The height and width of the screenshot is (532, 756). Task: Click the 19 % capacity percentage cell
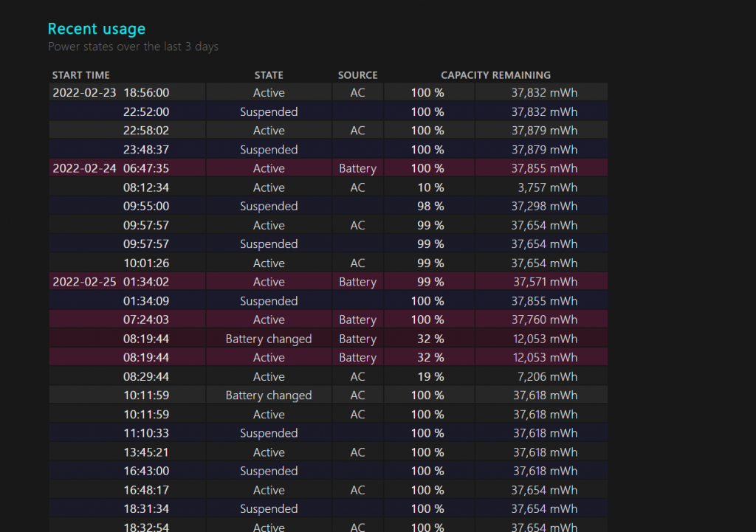point(427,376)
